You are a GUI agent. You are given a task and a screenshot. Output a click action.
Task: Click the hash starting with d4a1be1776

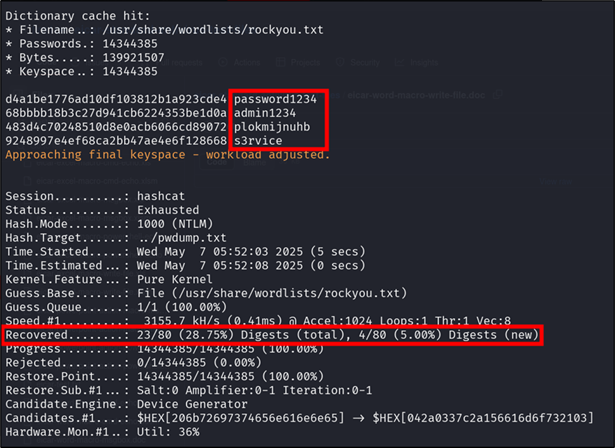pos(116,99)
